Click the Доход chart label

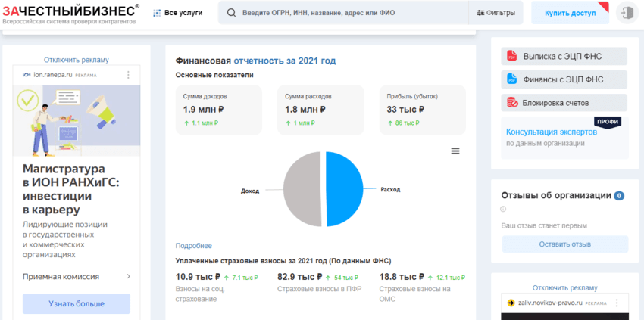click(250, 191)
